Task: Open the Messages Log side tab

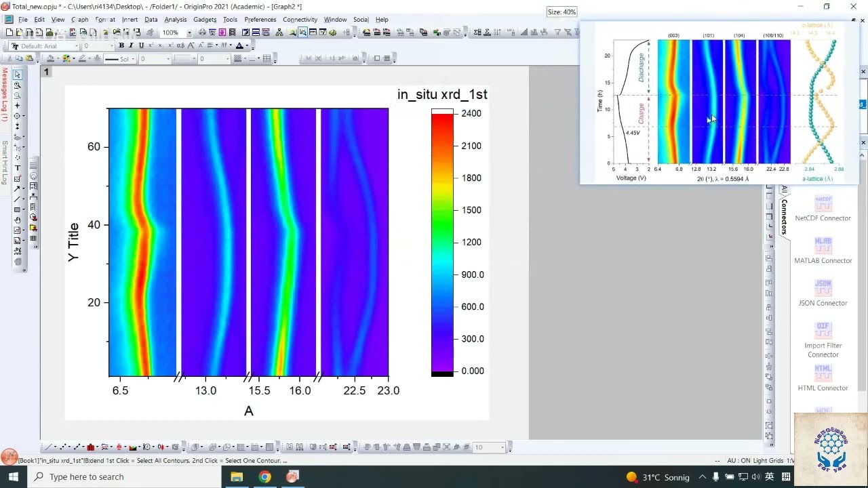Action: point(5,95)
